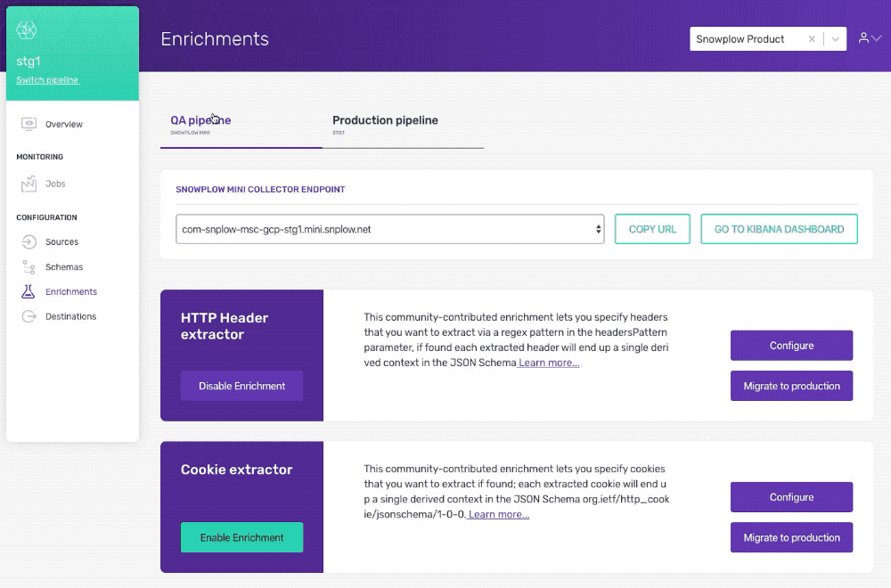
Task: Select the Enrichments flask icon
Action: (x=28, y=291)
